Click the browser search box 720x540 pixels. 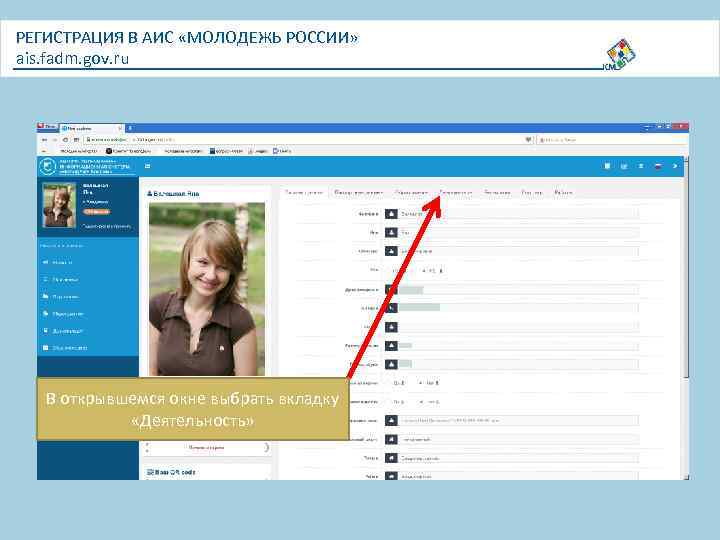pyautogui.click(x=611, y=140)
